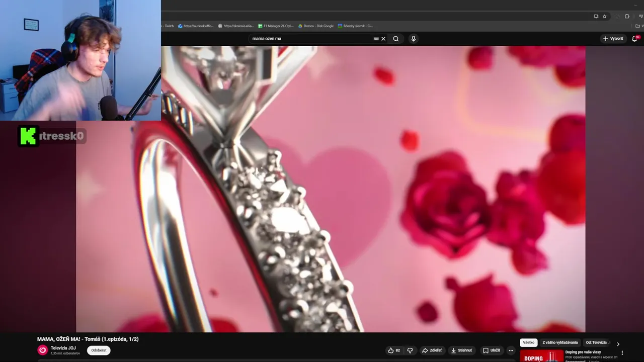Open the Twitch bookmark

(168, 26)
